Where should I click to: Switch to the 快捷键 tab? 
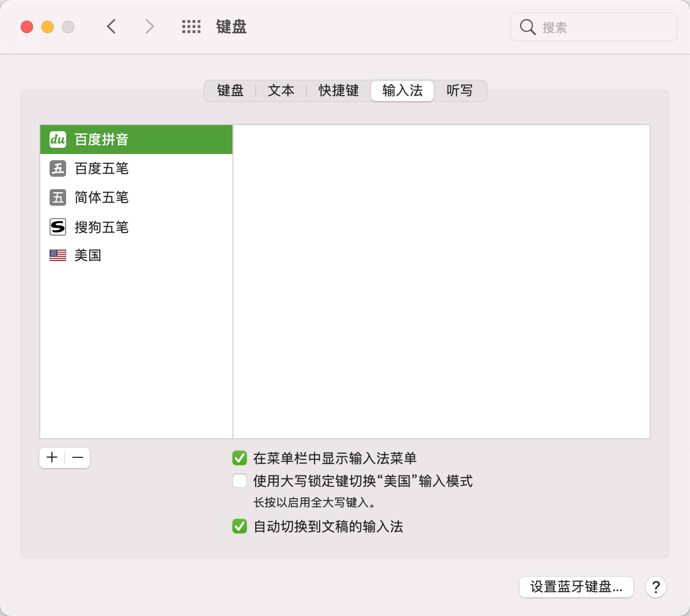pyautogui.click(x=338, y=91)
